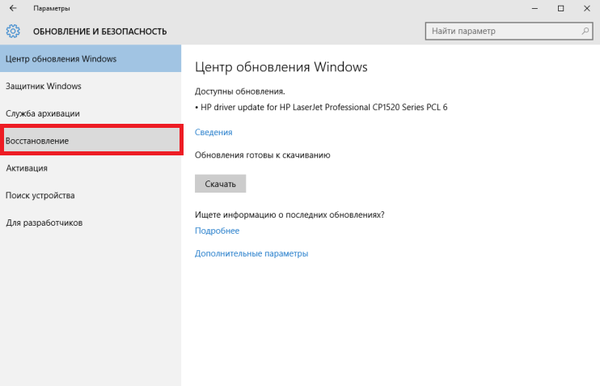Open 'Центр обновления Windows' section

click(90, 59)
